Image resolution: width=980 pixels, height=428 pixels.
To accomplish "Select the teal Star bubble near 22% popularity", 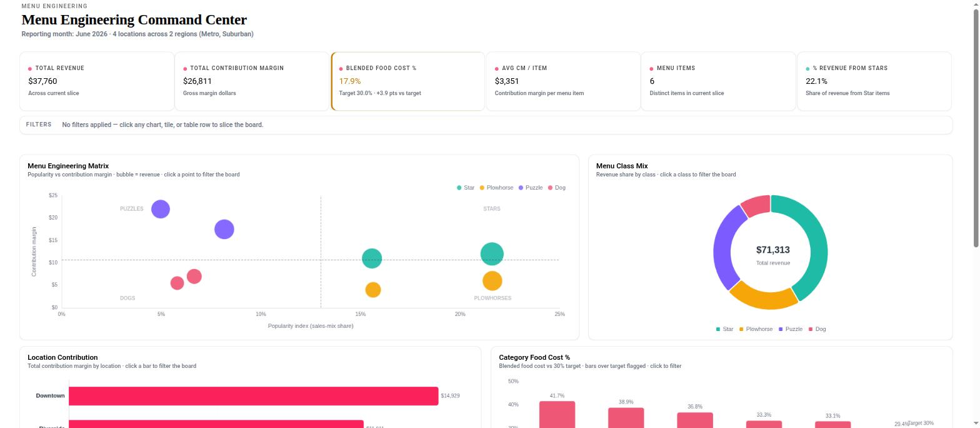I will 492,254.
